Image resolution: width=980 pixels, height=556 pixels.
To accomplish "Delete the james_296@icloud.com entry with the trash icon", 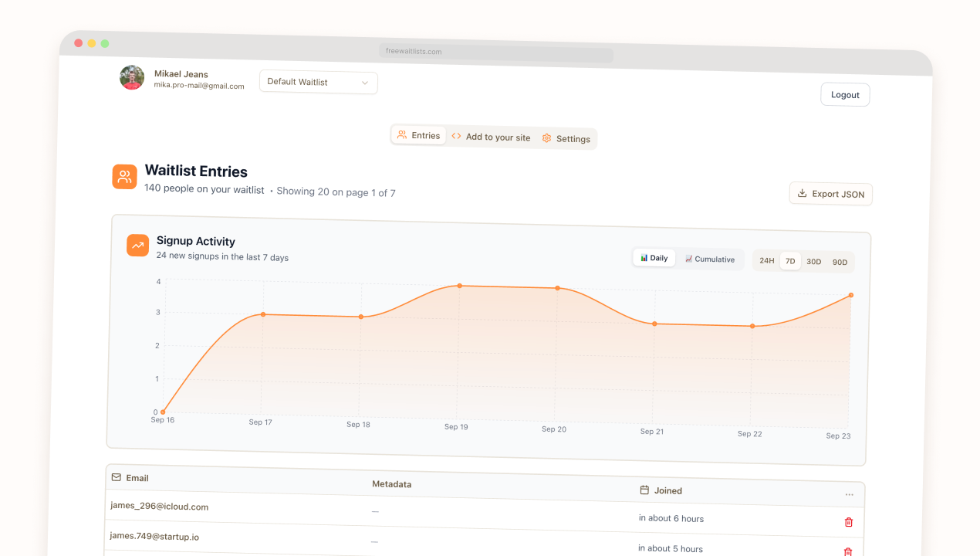I will coord(849,522).
